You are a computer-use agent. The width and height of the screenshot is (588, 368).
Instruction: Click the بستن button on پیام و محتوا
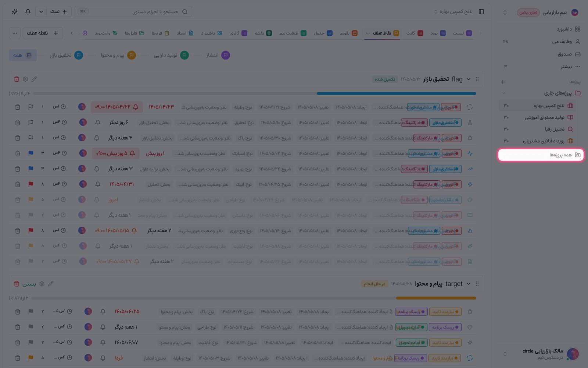tap(26, 284)
